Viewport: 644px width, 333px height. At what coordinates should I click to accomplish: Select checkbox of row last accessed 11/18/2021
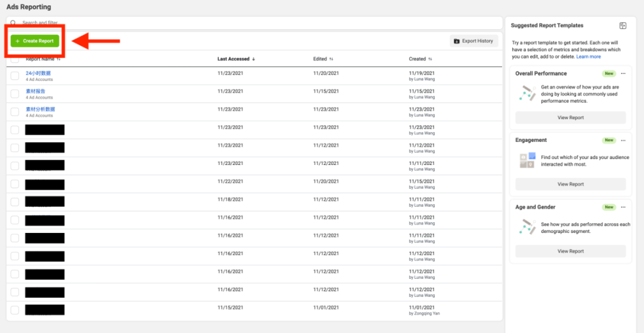click(x=15, y=202)
